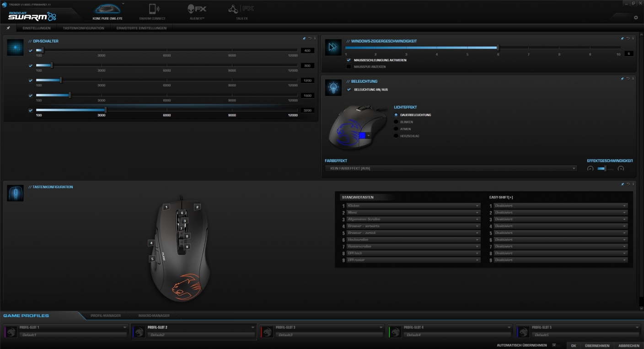This screenshot has width=644, height=349.
Task: Open the Makro-Manager tab
Action: 154,316
